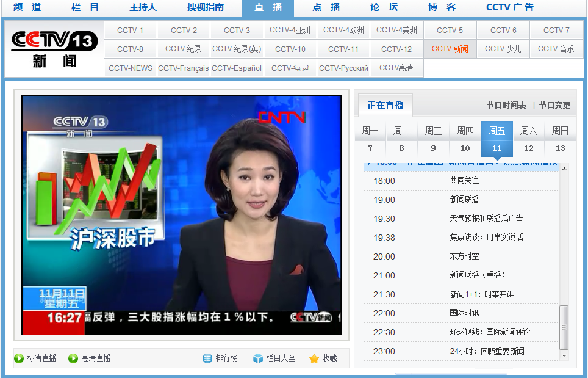This screenshot has height=378, width=588.
Task: Open the 节目变更 link
Action: [x=554, y=106]
